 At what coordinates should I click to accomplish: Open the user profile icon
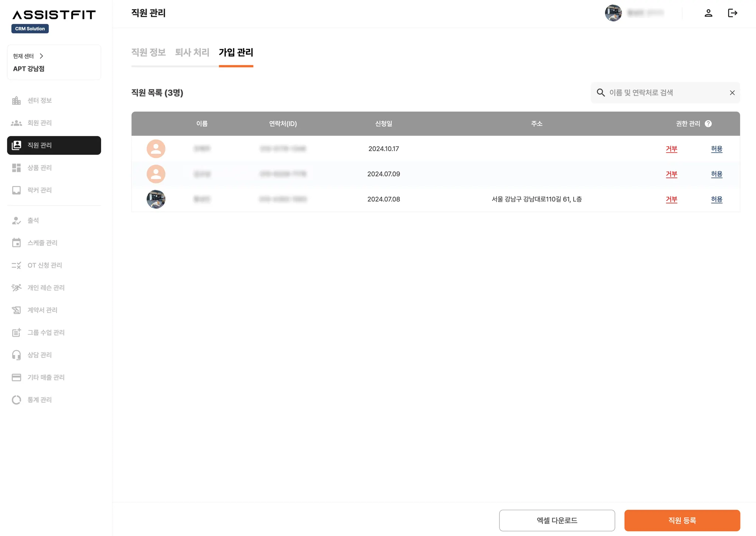tap(708, 13)
